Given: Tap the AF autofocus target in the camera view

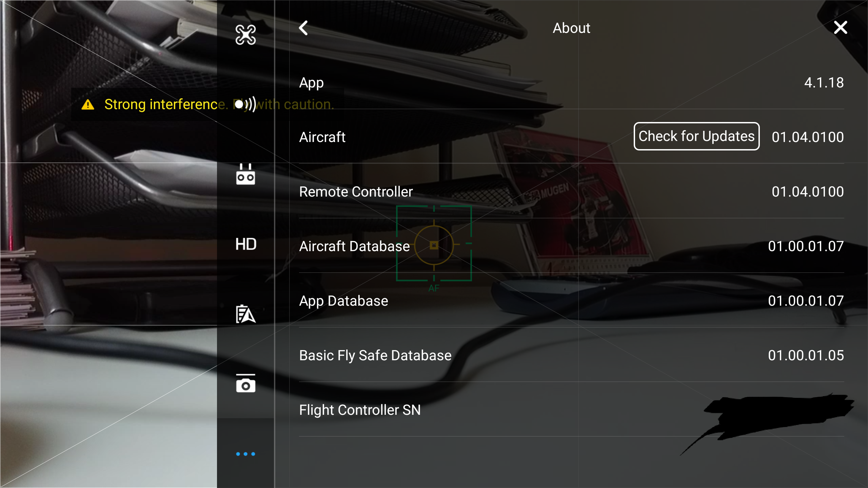Looking at the screenshot, I should [x=434, y=244].
